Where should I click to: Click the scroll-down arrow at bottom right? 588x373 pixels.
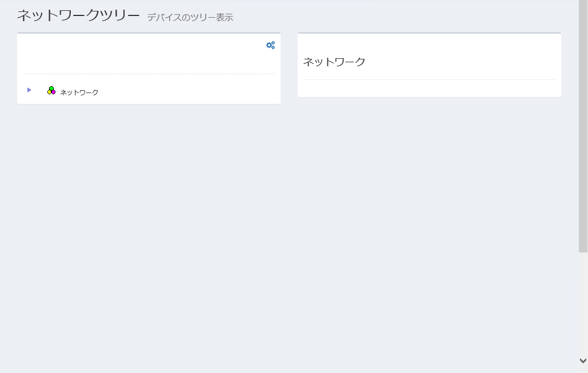click(583, 360)
